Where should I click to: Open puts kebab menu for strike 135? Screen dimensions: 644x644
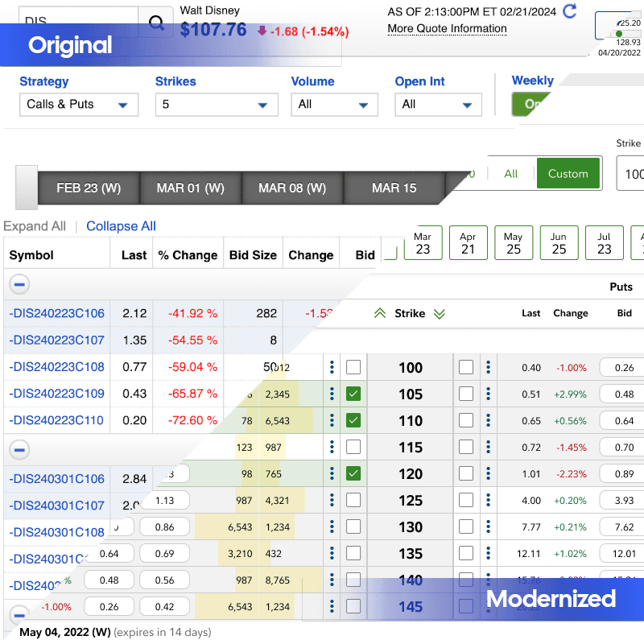489,553
